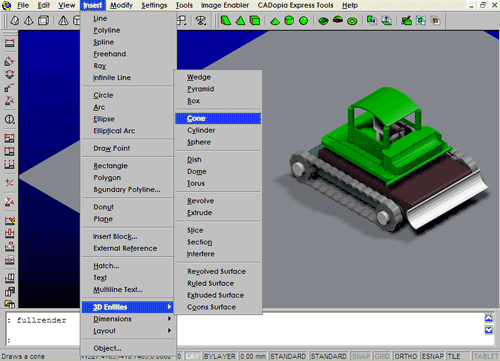Select Coons Surface in submenu
500x361 pixels.
218,307
